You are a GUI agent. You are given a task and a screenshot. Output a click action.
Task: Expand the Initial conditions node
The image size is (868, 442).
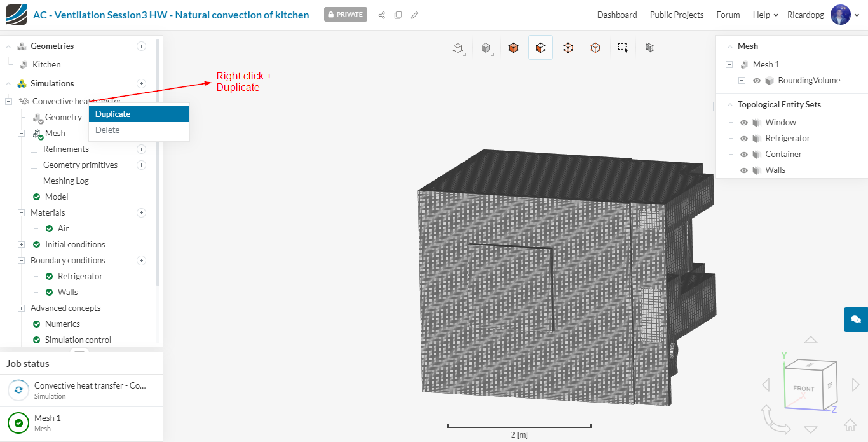[x=22, y=244]
